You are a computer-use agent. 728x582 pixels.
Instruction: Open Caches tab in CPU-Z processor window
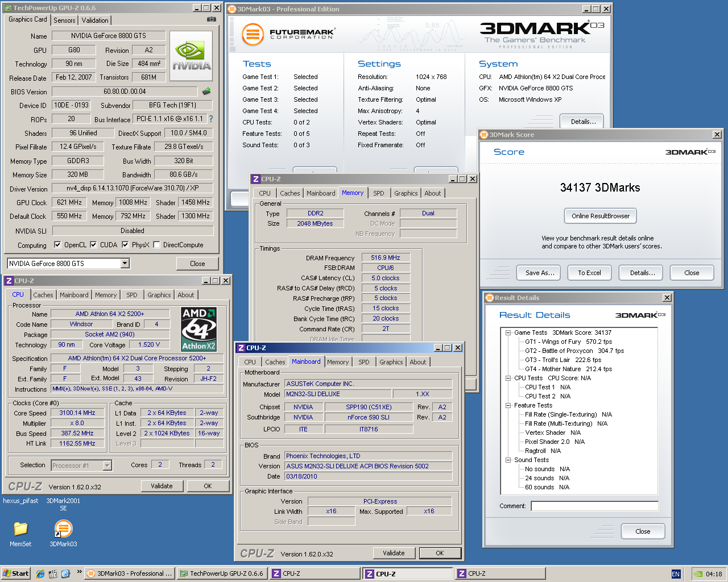click(x=43, y=295)
